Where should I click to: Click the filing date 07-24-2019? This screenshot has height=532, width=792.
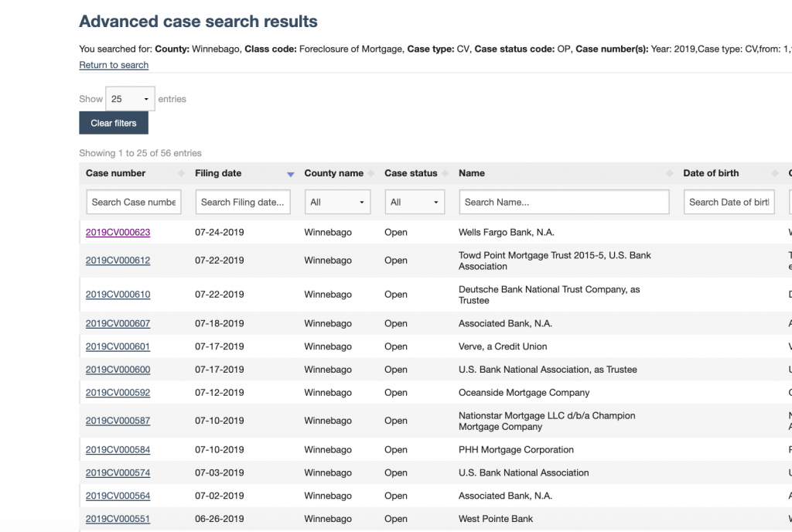[x=219, y=232]
